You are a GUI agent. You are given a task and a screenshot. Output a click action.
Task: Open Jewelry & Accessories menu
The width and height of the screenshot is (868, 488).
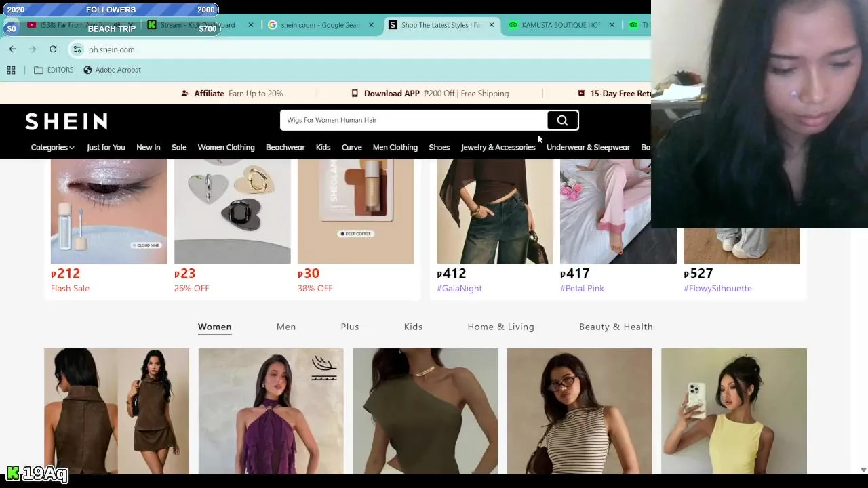(x=498, y=147)
